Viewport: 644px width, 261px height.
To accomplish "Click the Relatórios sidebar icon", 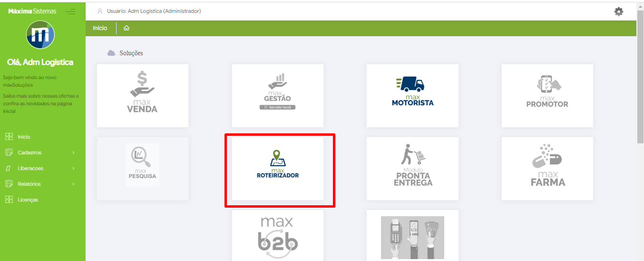I will click(x=9, y=184).
